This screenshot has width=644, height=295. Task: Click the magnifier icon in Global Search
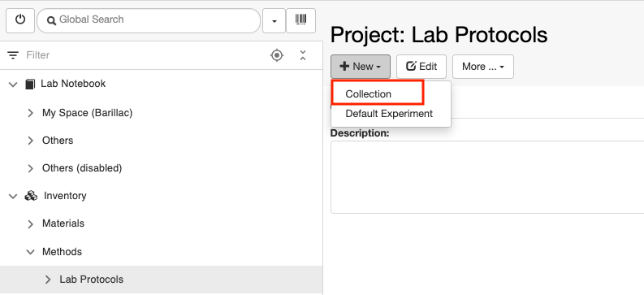(x=51, y=20)
